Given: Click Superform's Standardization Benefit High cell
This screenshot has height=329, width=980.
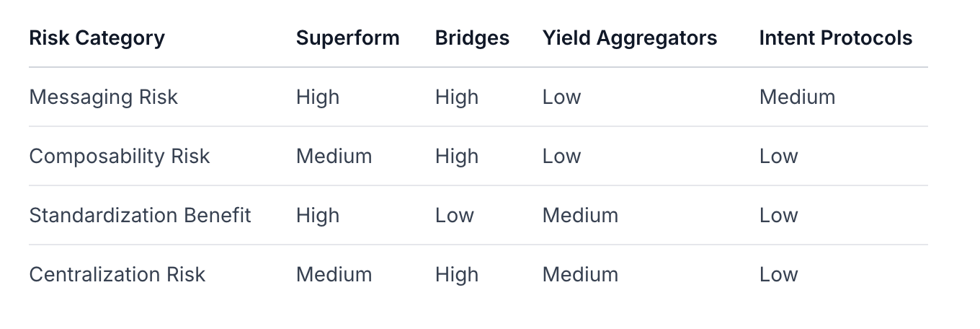Looking at the screenshot, I should point(317,216).
